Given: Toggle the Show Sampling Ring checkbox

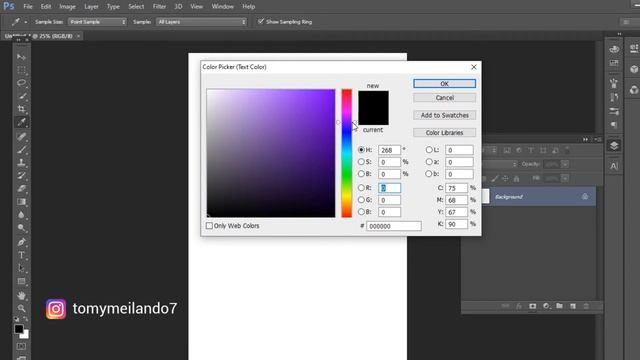Looking at the screenshot, I should pos(261,21).
